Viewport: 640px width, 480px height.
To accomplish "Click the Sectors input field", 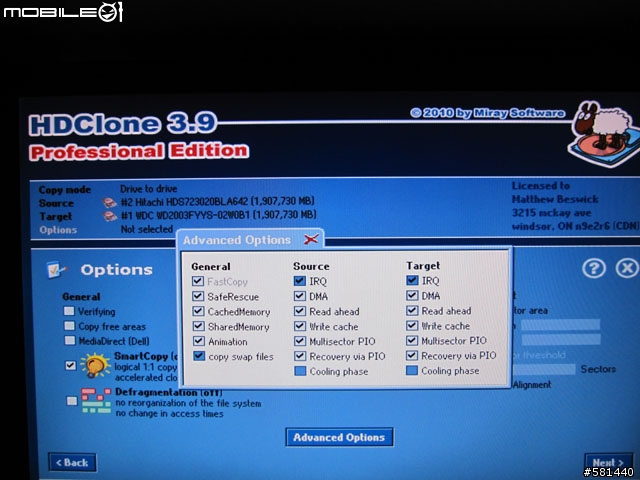I will pos(544,369).
